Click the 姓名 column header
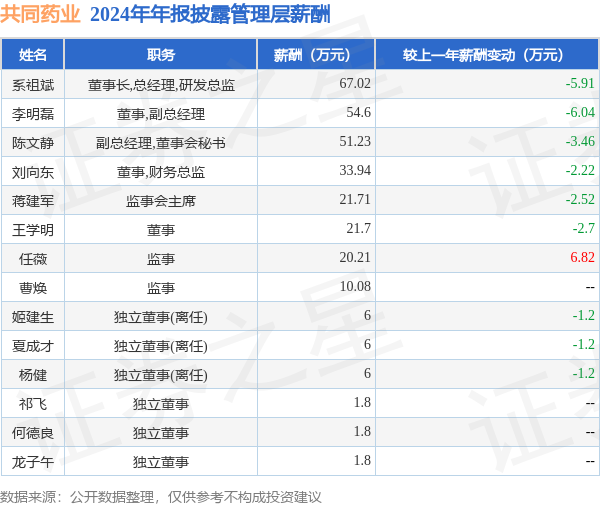Screen dimensions: 600x506 click(x=33, y=55)
